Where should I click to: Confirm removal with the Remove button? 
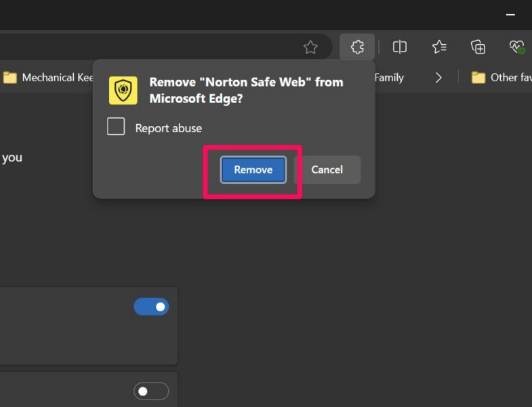253,170
